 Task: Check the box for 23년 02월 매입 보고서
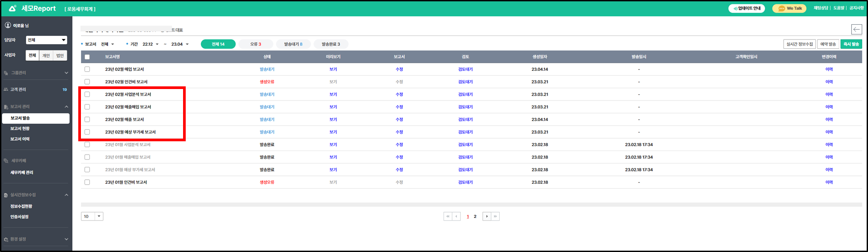[x=87, y=70]
